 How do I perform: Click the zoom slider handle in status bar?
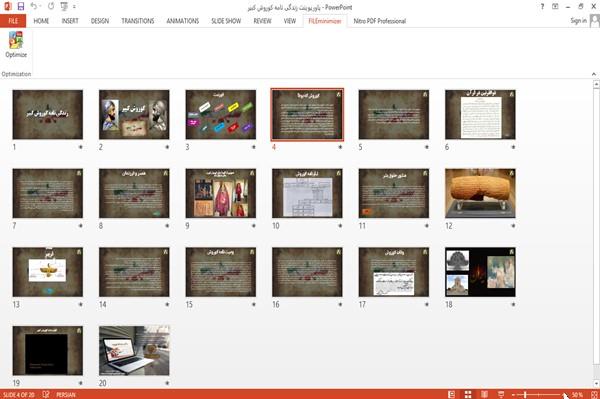coord(525,394)
